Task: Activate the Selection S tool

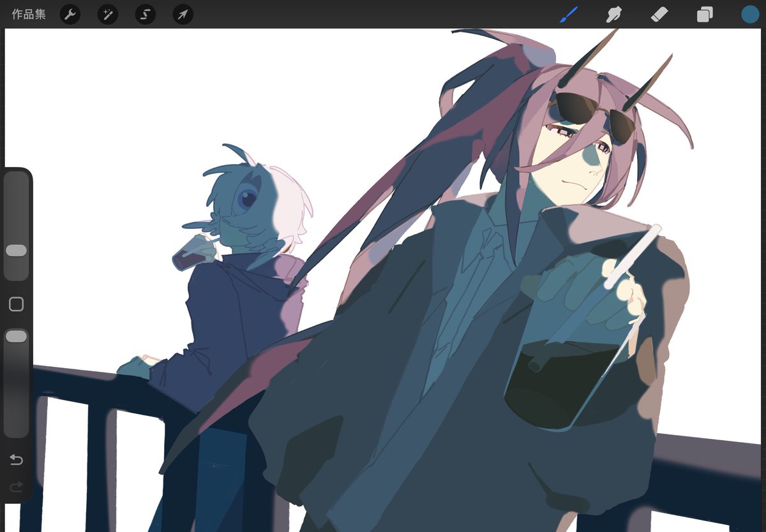Action: tap(146, 15)
